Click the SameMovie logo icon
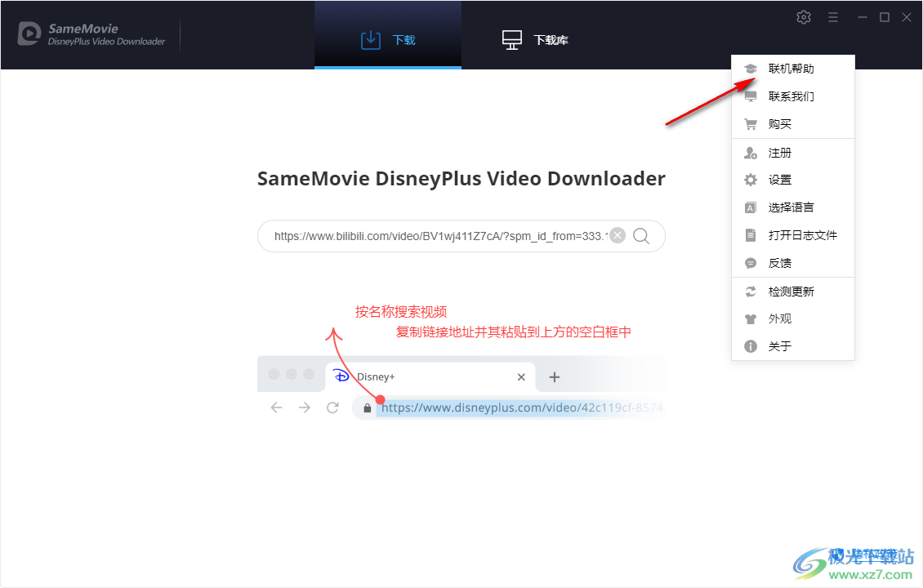This screenshot has height=588, width=923. click(29, 33)
